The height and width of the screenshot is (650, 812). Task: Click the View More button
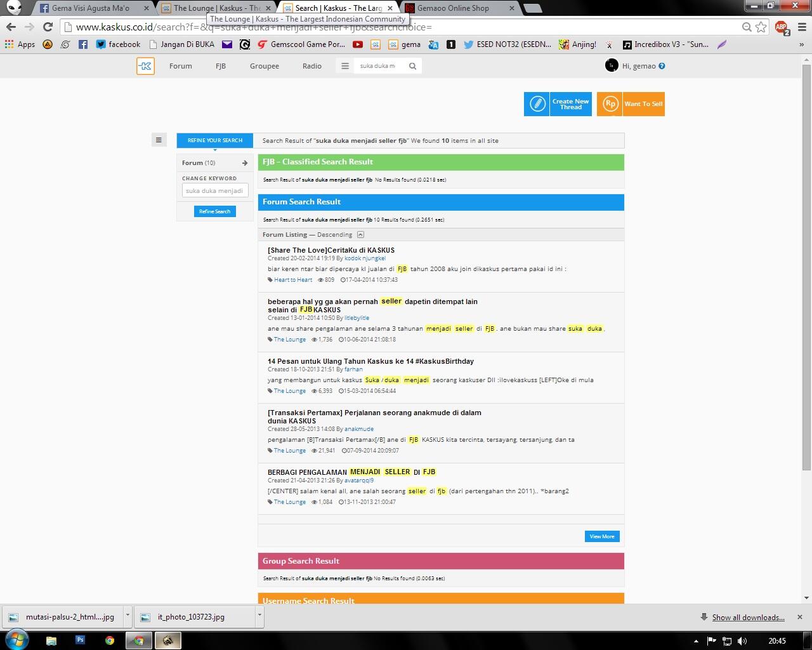click(x=602, y=536)
